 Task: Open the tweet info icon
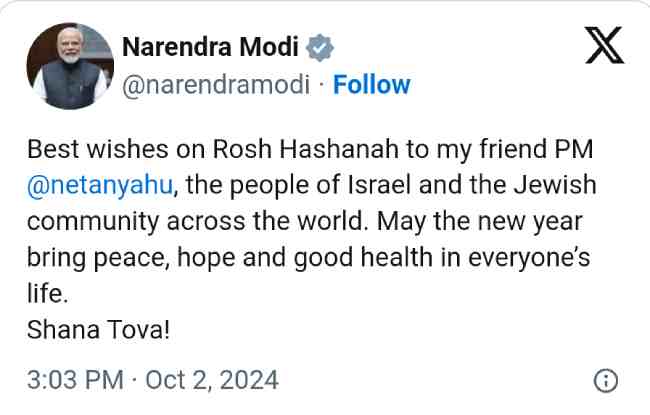(x=606, y=380)
